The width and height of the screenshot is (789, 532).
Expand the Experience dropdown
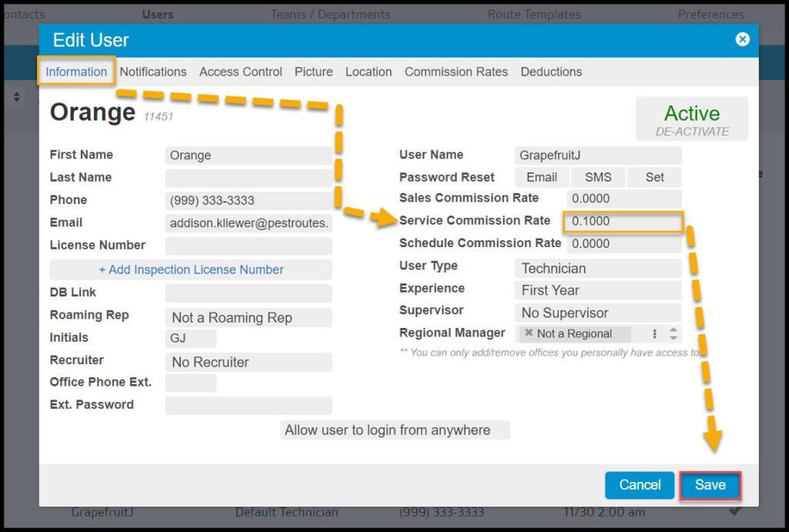(597, 291)
